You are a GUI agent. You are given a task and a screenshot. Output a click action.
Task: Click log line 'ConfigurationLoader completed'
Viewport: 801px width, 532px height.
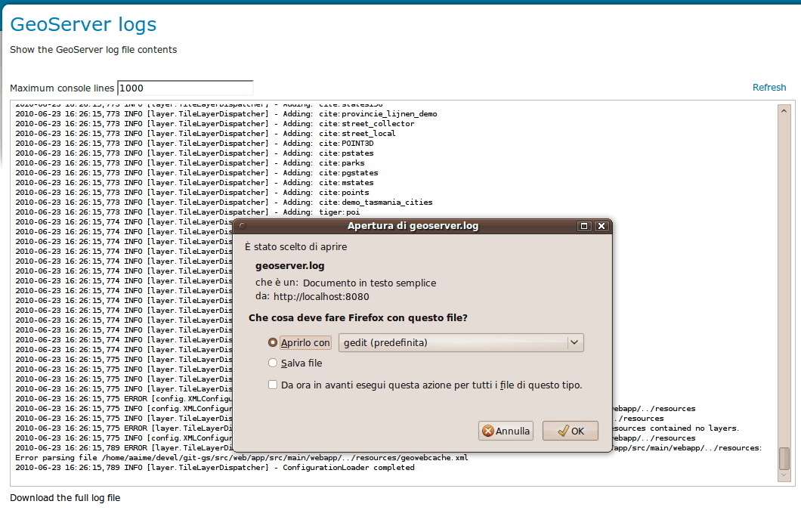pyautogui.click(x=215, y=468)
